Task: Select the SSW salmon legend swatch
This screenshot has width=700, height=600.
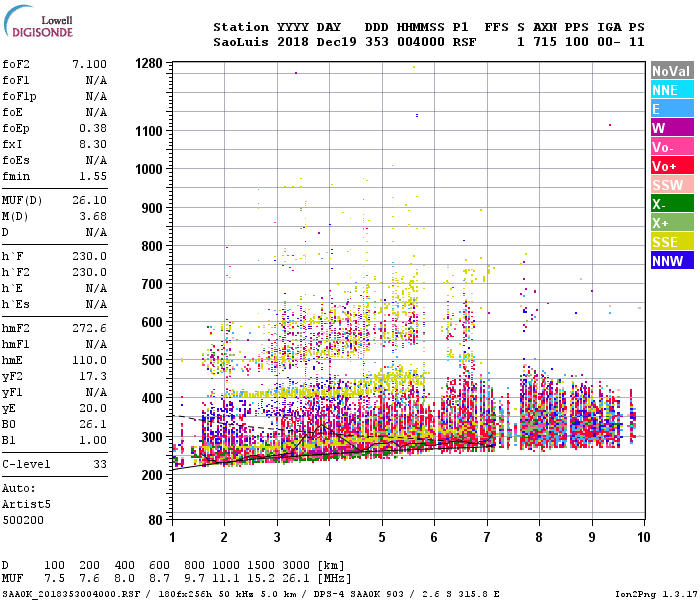Action: [x=672, y=185]
